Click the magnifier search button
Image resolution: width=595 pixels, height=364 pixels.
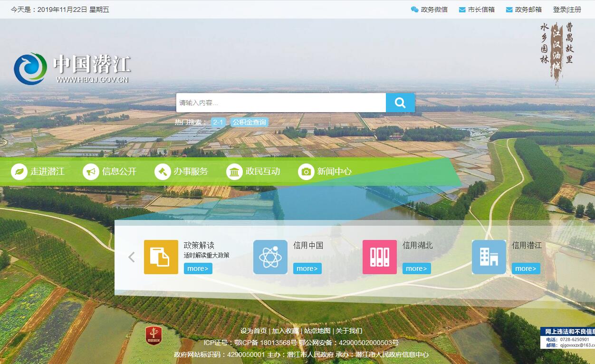[x=400, y=103]
